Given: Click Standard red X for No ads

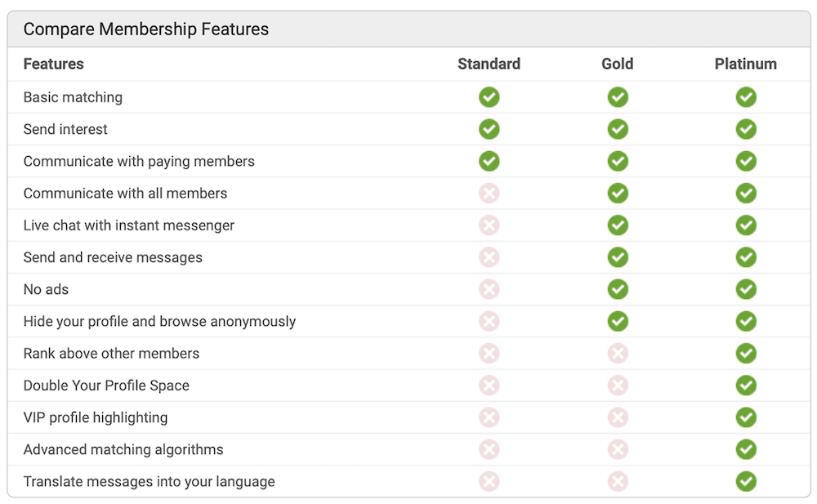Looking at the screenshot, I should point(489,289).
